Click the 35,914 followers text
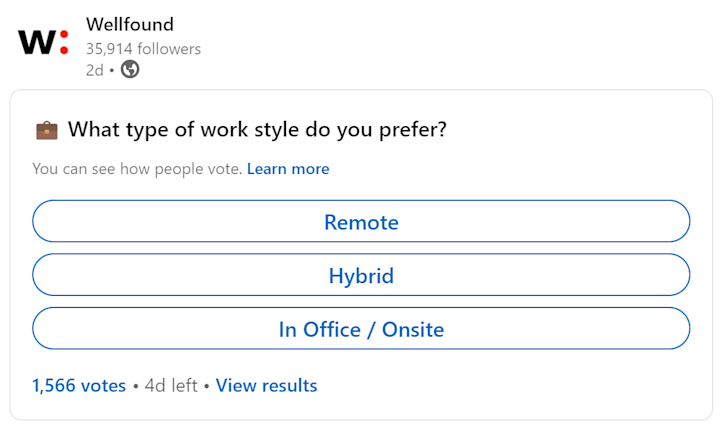 point(143,49)
